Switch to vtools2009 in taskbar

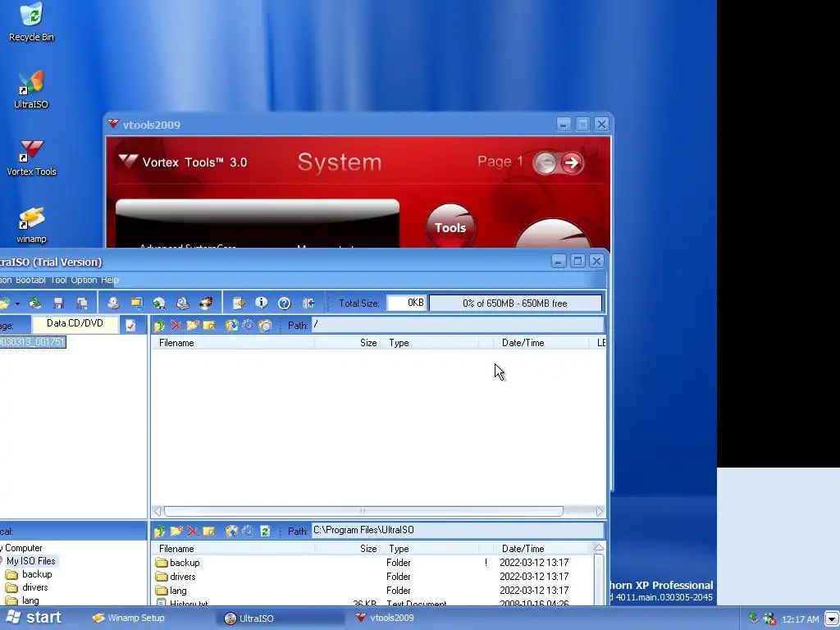tap(385, 618)
